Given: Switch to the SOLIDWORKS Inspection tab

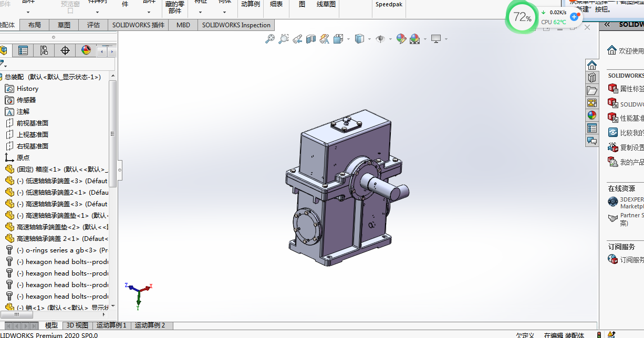Looking at the screenshot, I should 236,25.
